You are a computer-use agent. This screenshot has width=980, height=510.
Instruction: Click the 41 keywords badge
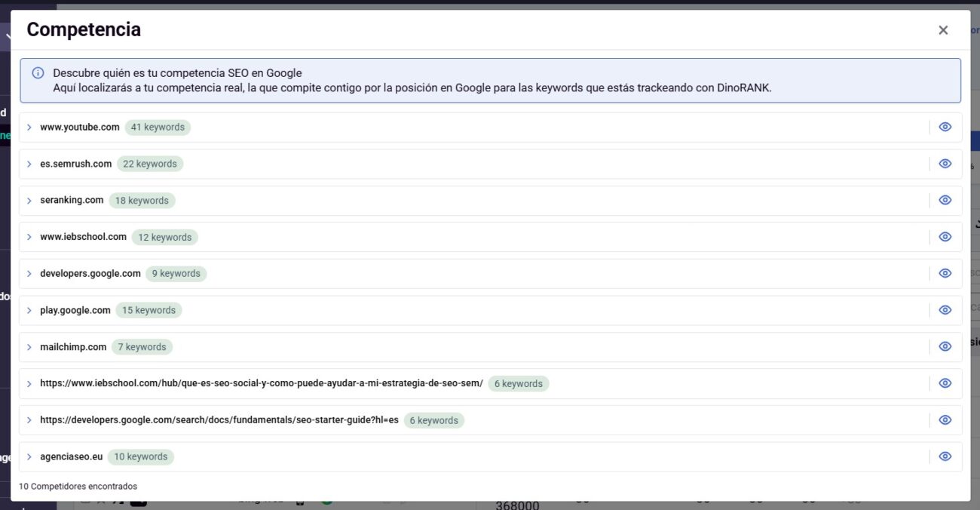[x=158, y=127]
